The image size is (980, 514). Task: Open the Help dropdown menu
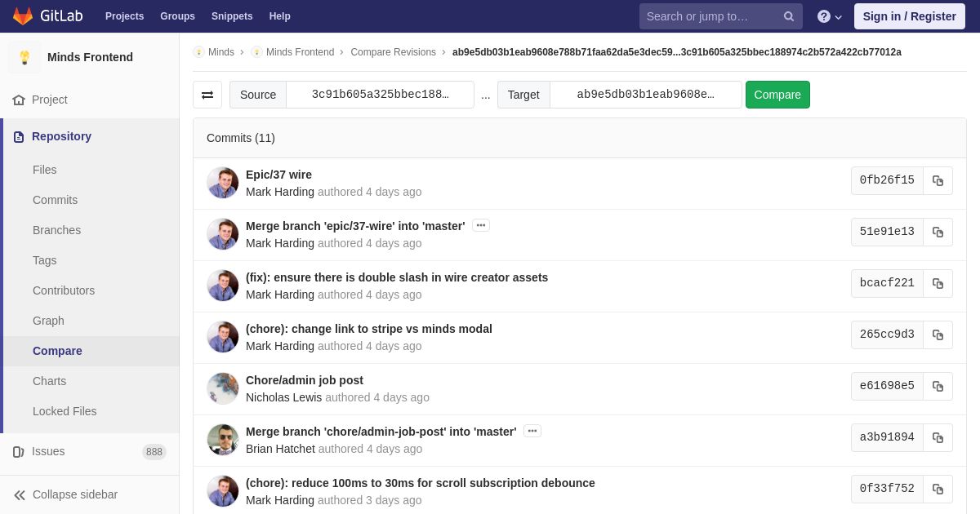pos(829,16)
